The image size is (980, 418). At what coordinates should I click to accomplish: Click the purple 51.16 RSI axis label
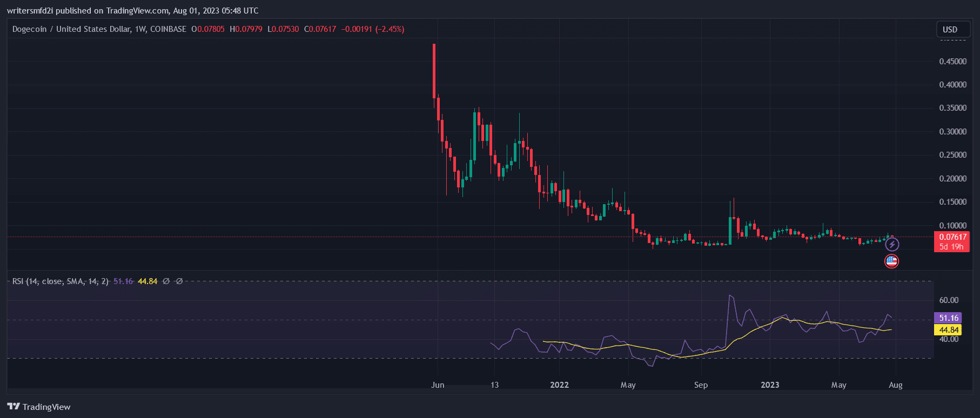(x=948, y=318)
